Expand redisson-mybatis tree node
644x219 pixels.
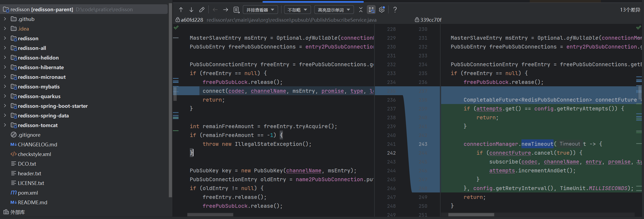pos(5,87)
